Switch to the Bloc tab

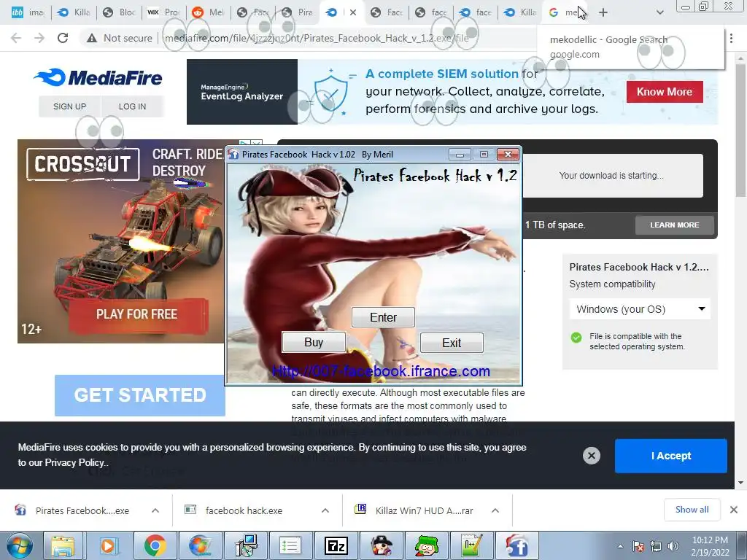point(119,12)
